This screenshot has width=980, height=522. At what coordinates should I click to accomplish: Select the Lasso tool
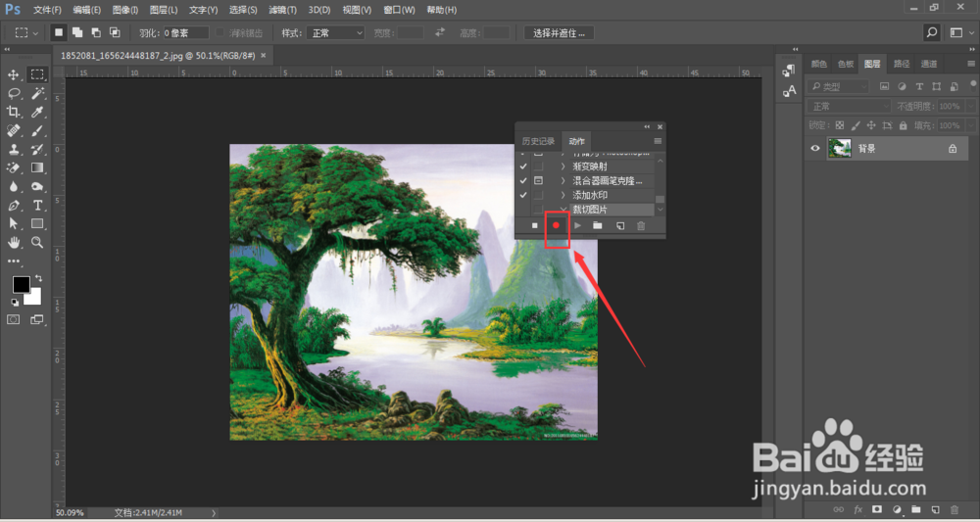point(13,94)
